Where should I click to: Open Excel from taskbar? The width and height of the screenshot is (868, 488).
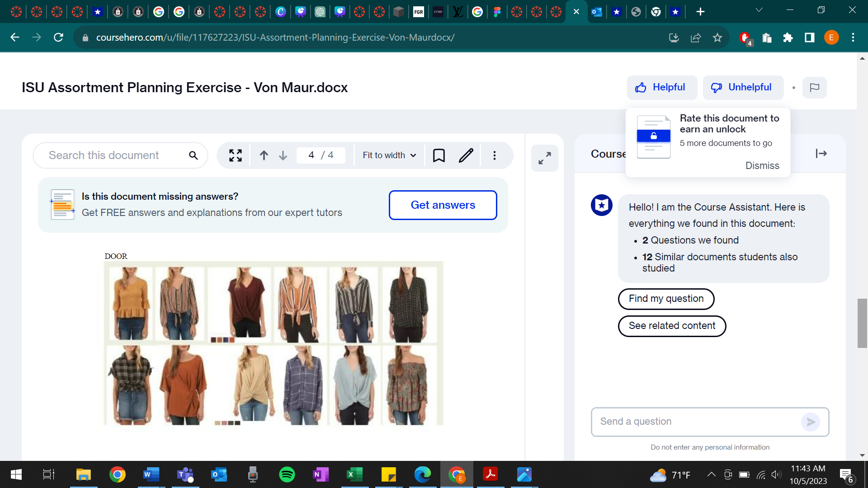click(x=355, y=474)
